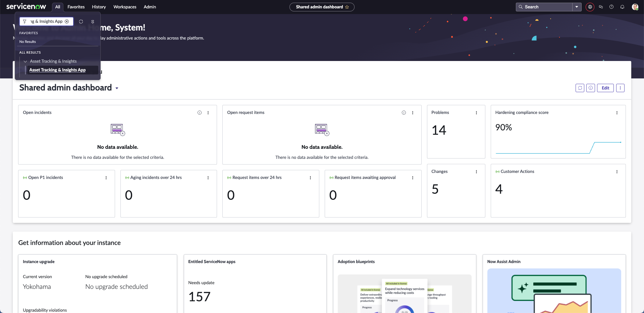Refresh the navigator menu results
Screen dimensions: 644x313
tap(81, 21)
